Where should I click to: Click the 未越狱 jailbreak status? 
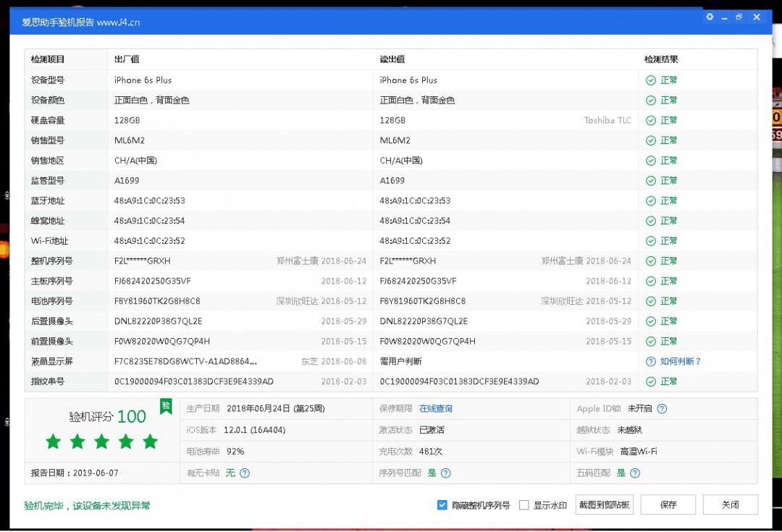[x=630, y=430]
